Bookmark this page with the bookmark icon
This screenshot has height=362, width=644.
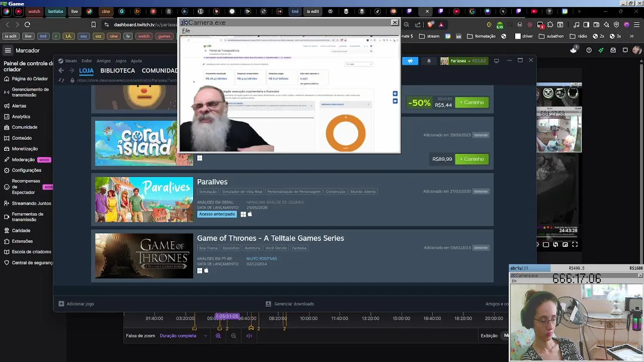tap(94, 24)
